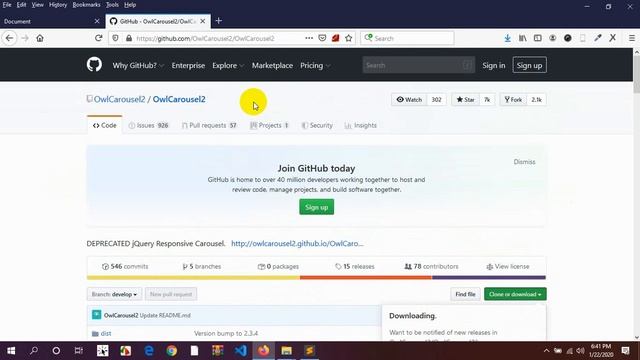Open the eyedropper tool icon in the toolbar

(x=598, y=38)
